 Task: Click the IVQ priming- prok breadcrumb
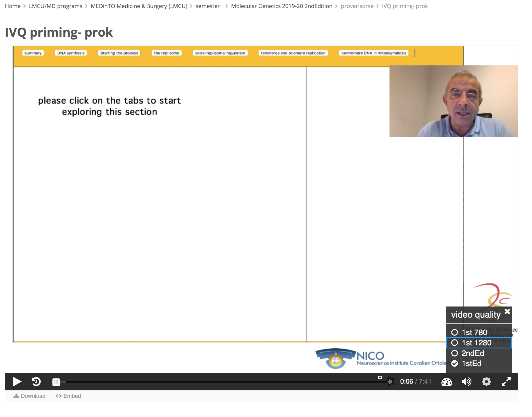pos(405,6)
